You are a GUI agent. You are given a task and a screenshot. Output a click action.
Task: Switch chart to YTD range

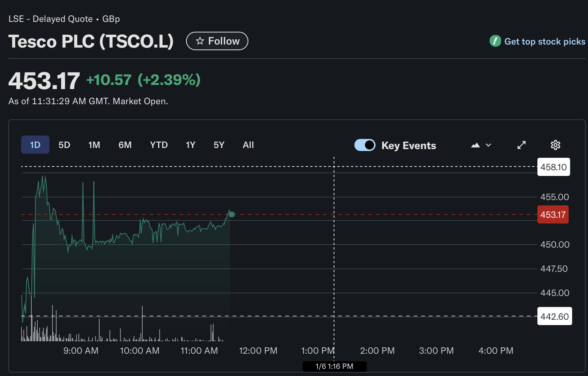point(159,145)
